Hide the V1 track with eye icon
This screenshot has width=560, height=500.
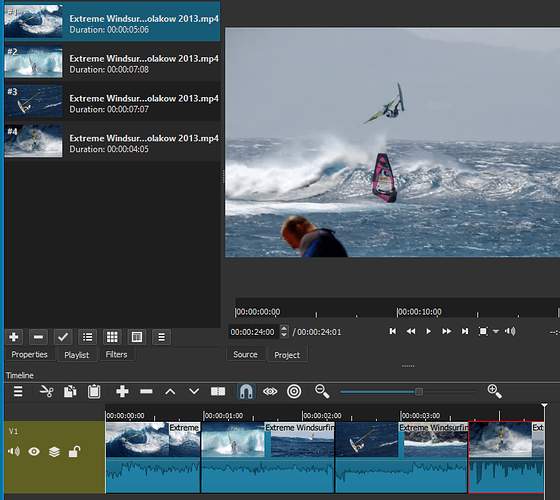pos(34,452)
